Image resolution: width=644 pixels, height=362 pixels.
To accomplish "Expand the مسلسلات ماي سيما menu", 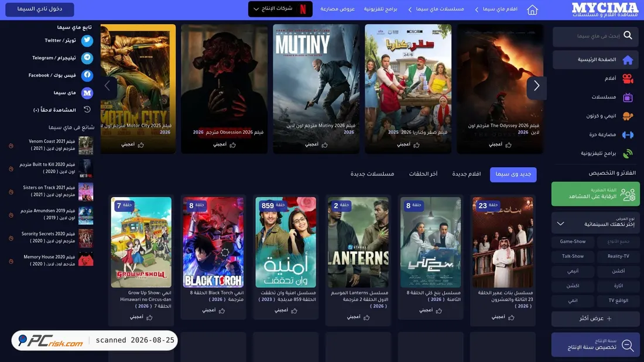I will [x=436, y=9].
